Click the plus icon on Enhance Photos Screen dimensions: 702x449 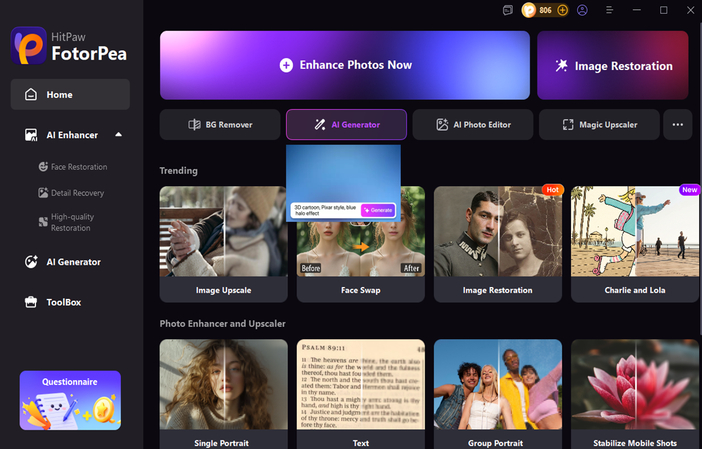point(286,65)
